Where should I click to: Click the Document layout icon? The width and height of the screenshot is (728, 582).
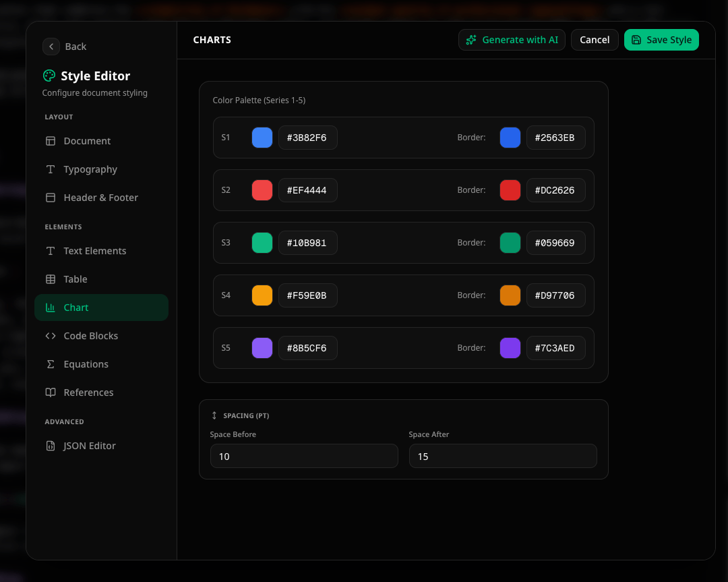(x=51, y=141)
